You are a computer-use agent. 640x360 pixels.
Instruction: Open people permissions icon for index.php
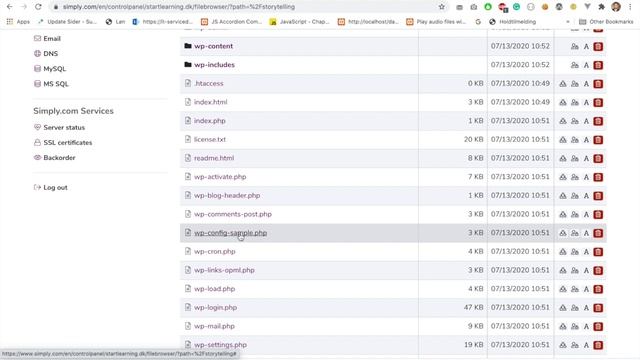click(575, 121)
